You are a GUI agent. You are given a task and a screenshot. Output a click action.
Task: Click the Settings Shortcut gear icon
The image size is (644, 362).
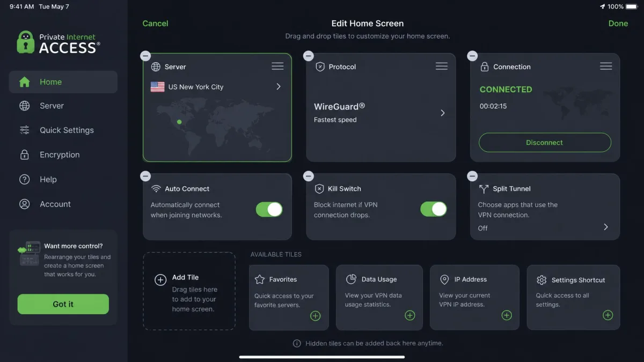[541, 280]
